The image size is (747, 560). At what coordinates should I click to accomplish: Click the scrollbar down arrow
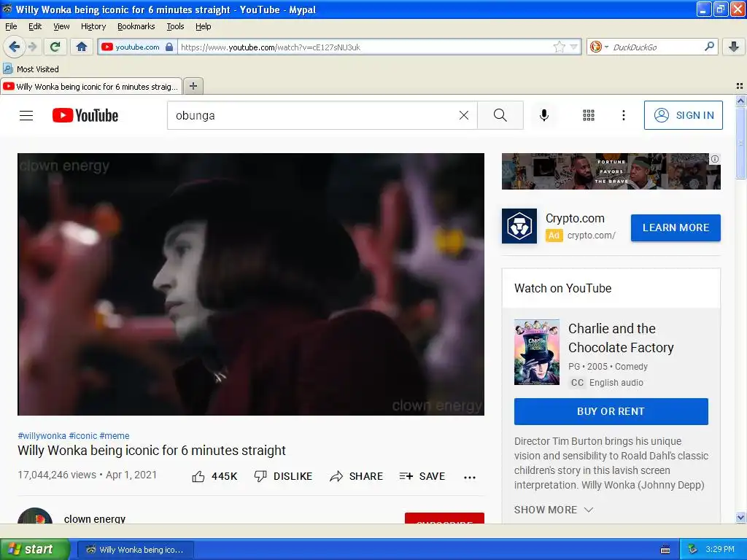point(740,518)
